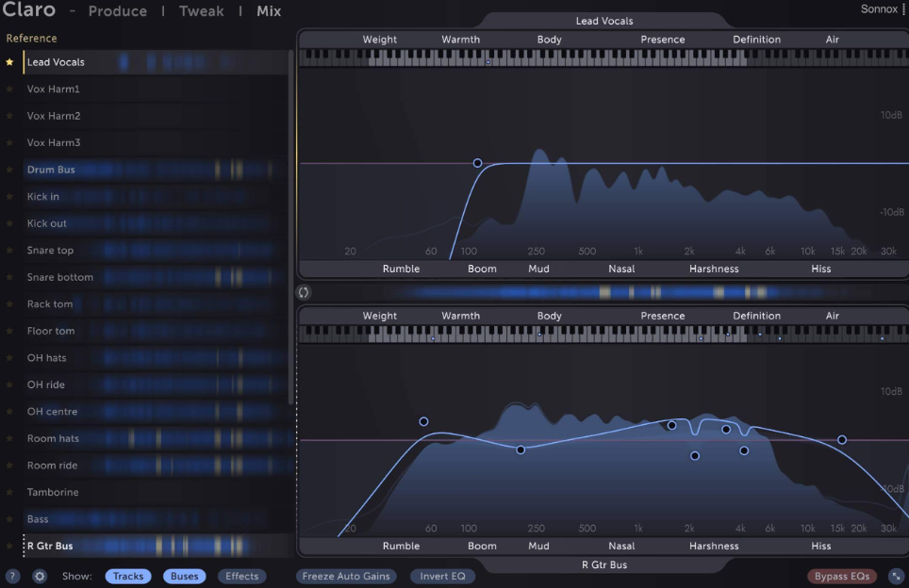Screen dimensions: 909x588
Task: Toggle Buses visibility in Show filter
Action: (185, 577)
